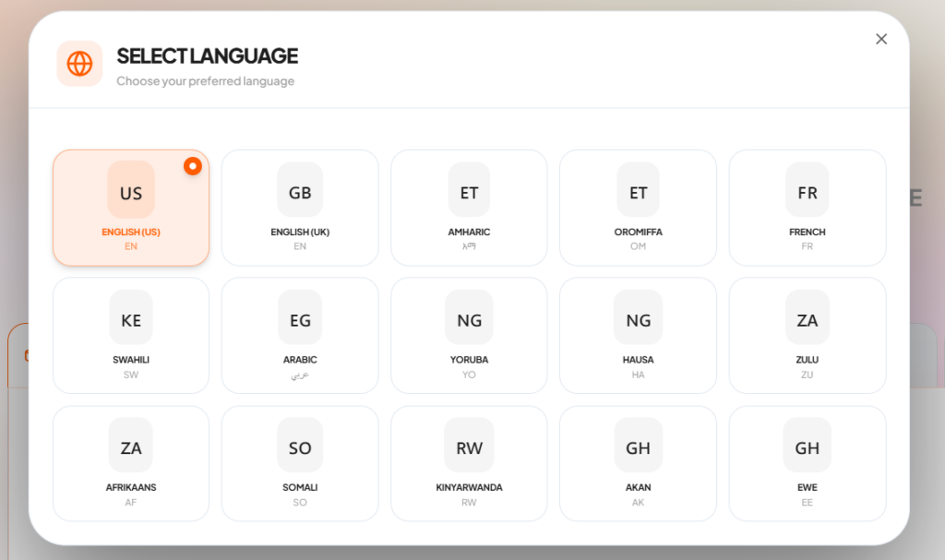Choose the GB flag badge for English (UK)

(300, 191)
